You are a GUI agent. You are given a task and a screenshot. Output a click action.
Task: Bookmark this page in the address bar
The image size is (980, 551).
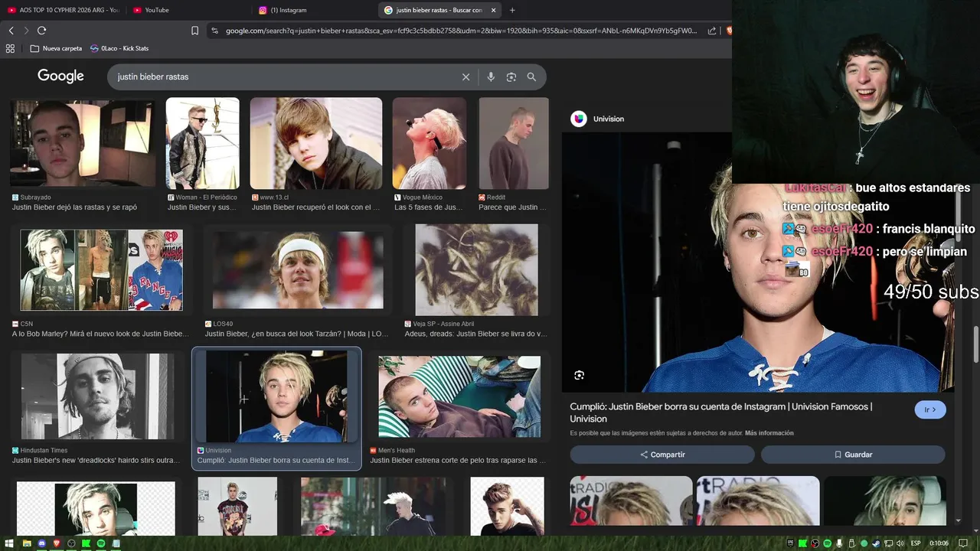coord(194,31)
